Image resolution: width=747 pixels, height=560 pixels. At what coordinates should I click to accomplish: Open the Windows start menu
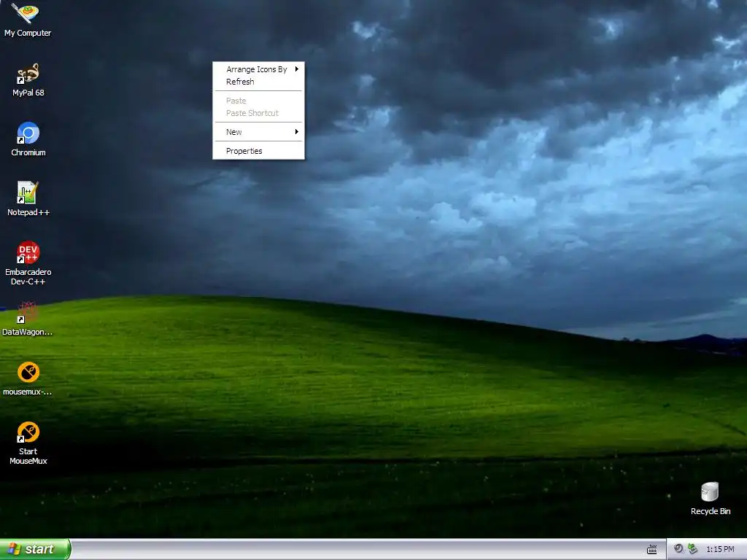point(35,549)
